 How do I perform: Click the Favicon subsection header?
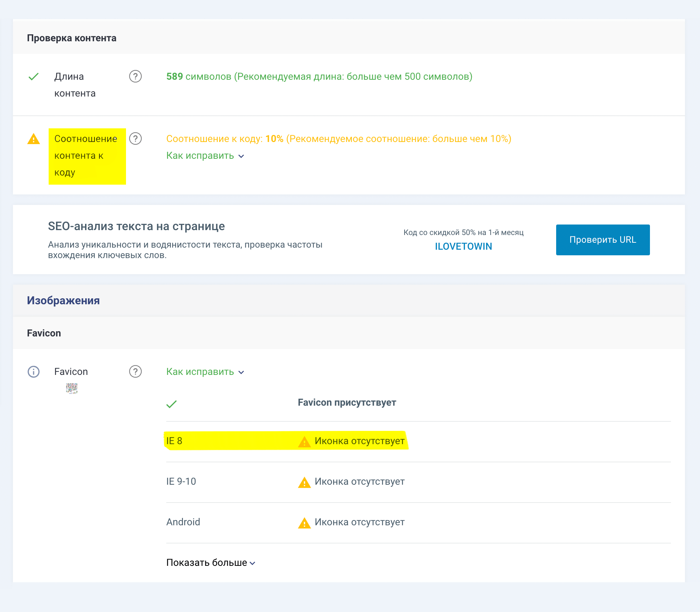point(44,333)
